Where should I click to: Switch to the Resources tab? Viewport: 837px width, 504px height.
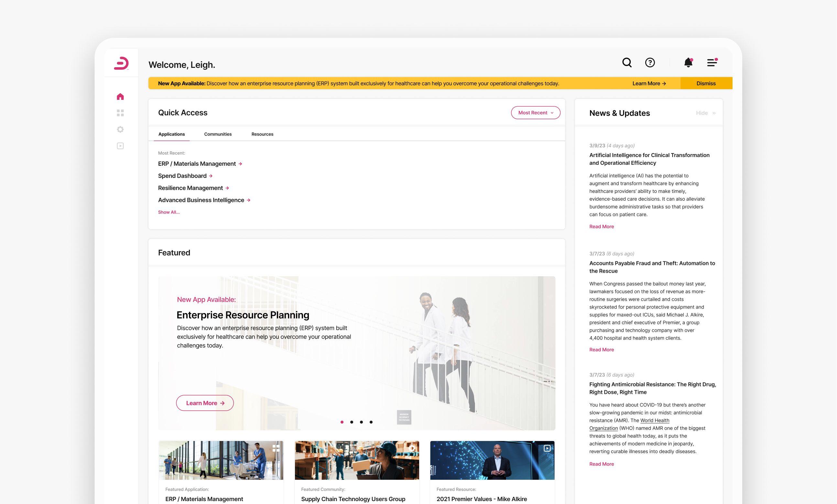(262, 134)
